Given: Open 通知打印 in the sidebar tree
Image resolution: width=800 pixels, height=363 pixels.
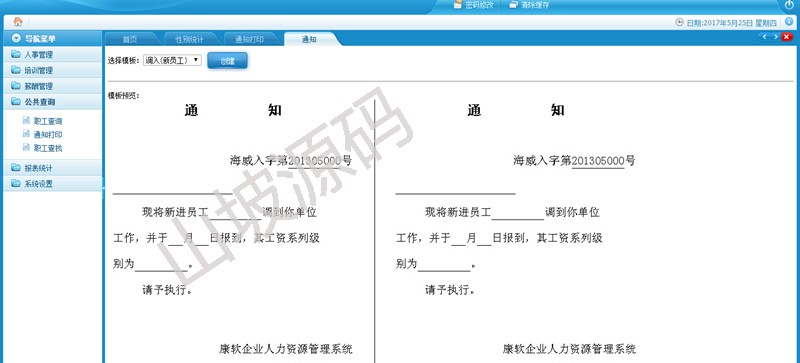Looking at the screenshot, I should [48, 135].
